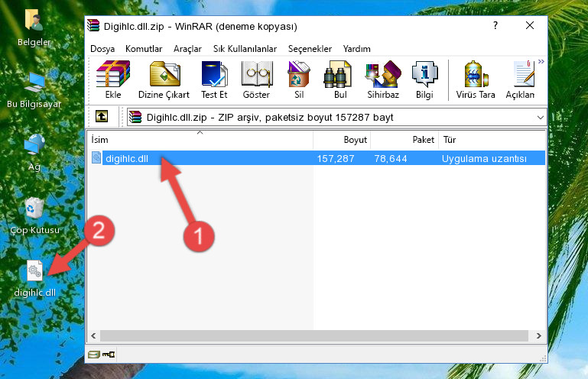Image resolution: width=588 pixels, height=379 pixels.
Task: Sort by the Boyut column header
Action: 342,140
